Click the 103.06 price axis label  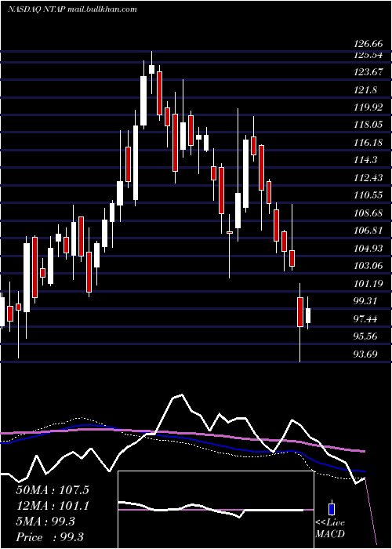coord(368,266)
